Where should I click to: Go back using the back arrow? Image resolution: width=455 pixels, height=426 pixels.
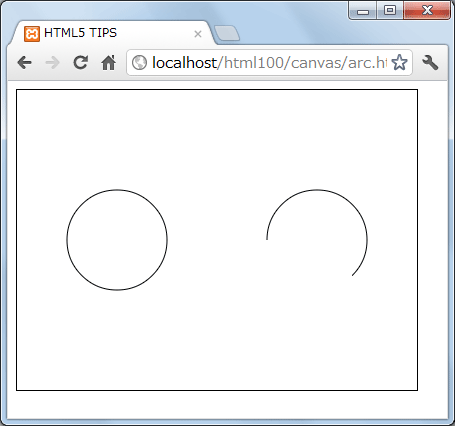point(25,62)
